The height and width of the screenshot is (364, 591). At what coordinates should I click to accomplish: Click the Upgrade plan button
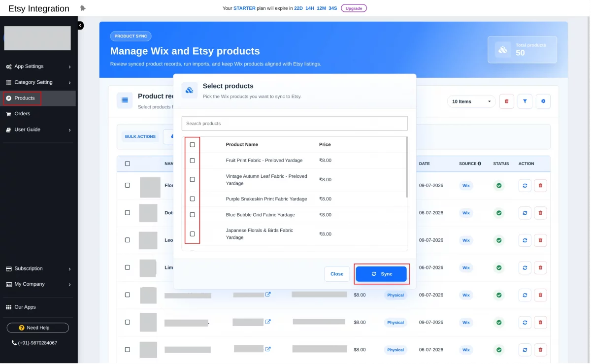click(x=354, y=8)
